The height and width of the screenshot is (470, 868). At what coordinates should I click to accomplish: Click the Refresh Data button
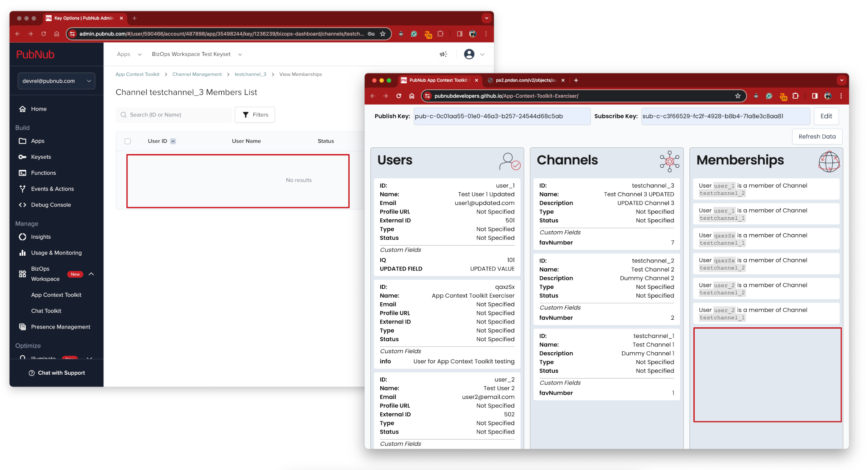click(x=816, y=137)
